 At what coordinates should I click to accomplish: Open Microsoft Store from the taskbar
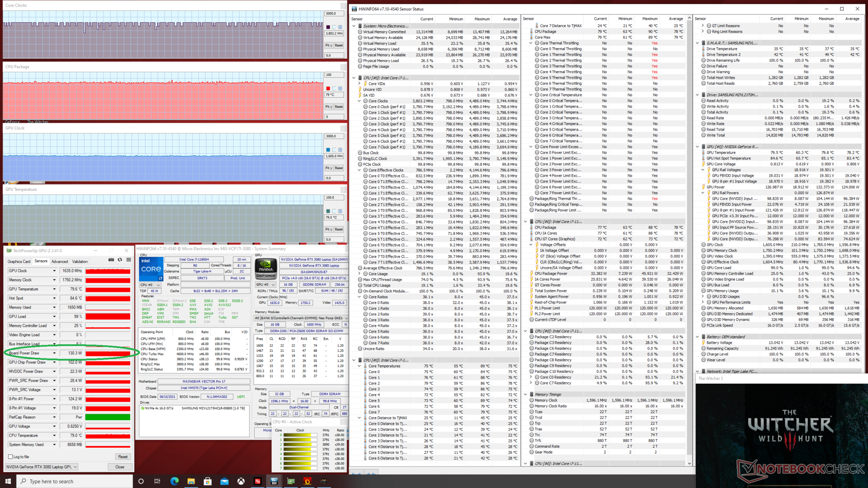click(x=208, y=481)
